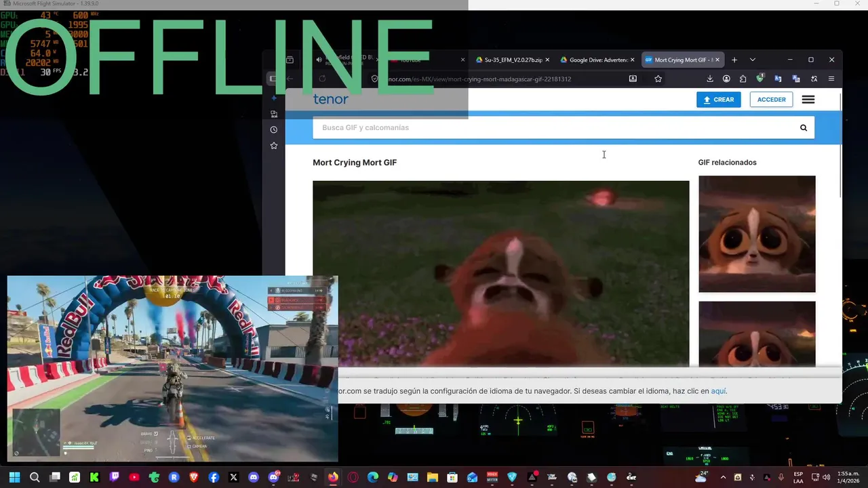This screenshot has height=488, width=868.
Task: Open the Opera browser taskbar icon
Action: [353, 477]
